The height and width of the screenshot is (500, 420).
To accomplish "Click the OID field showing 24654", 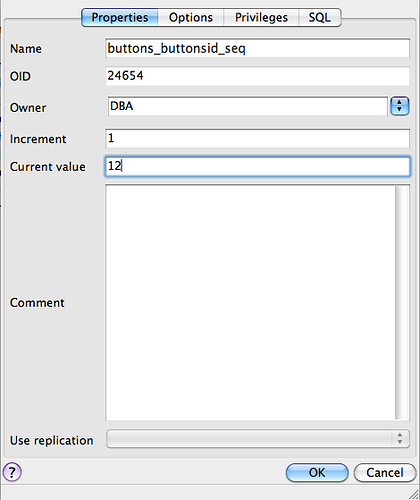I will (257, 76).
